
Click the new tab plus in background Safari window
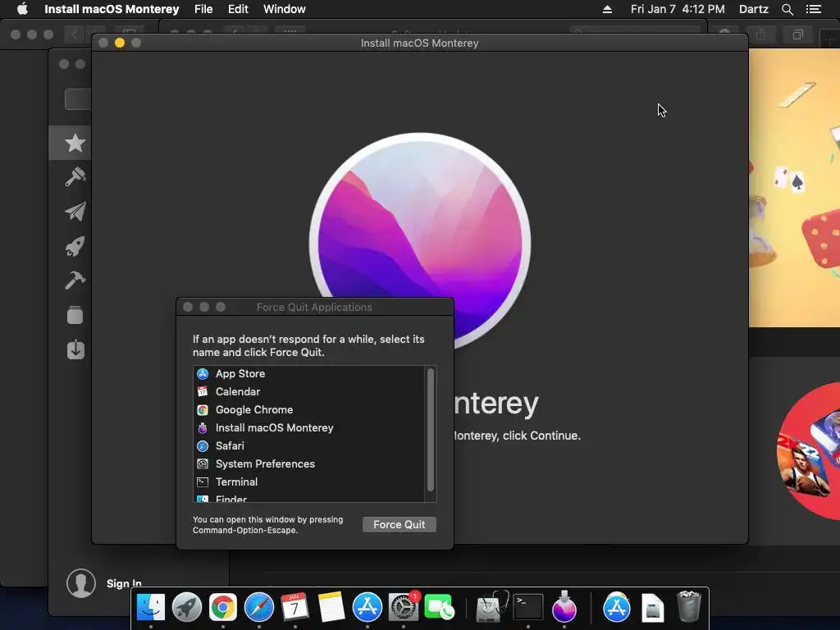click(829, 40)
